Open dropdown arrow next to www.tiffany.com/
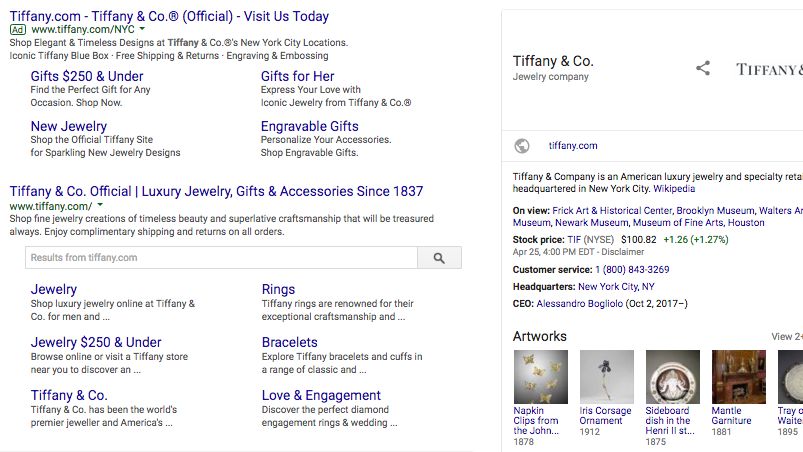Viewport: 803px width, 452px height. pos(100,205)
